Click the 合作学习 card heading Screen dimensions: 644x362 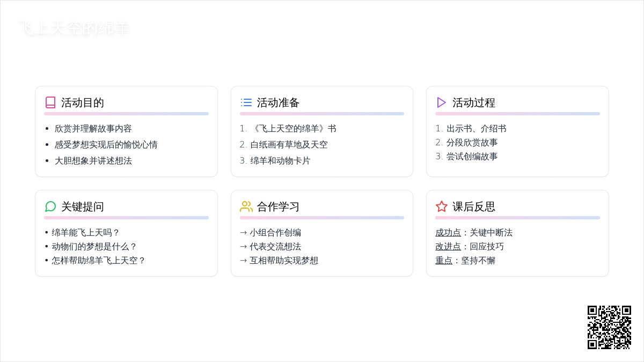click(x=279, y=206)
